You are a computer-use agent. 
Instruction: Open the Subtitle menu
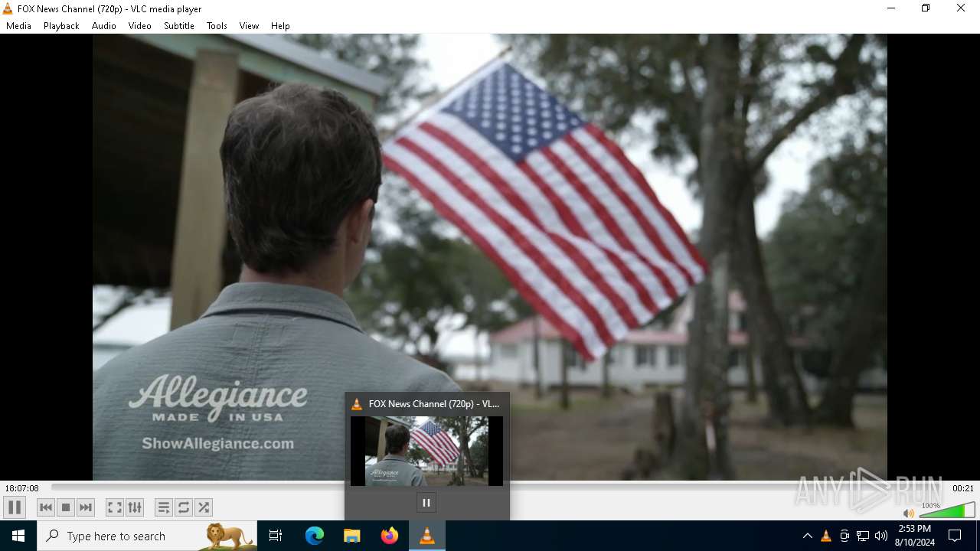(179, 26)
